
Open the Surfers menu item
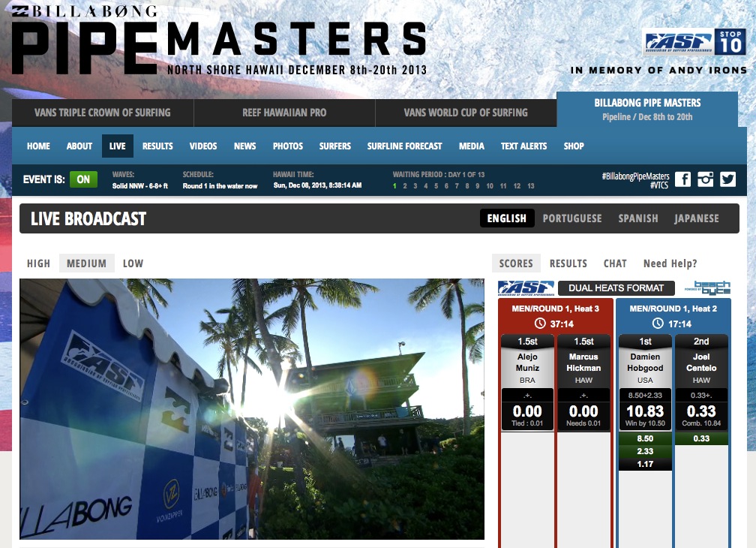[x=335, y=146]
